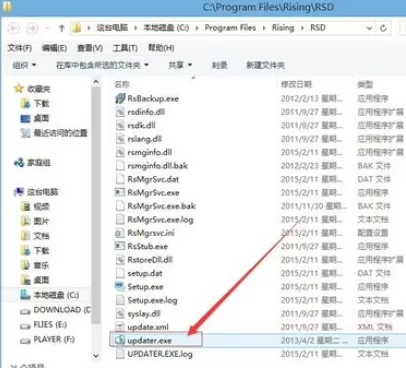Click the Forward navigation arrow
This screenshot has height=368, width=406.
point(32,28)
